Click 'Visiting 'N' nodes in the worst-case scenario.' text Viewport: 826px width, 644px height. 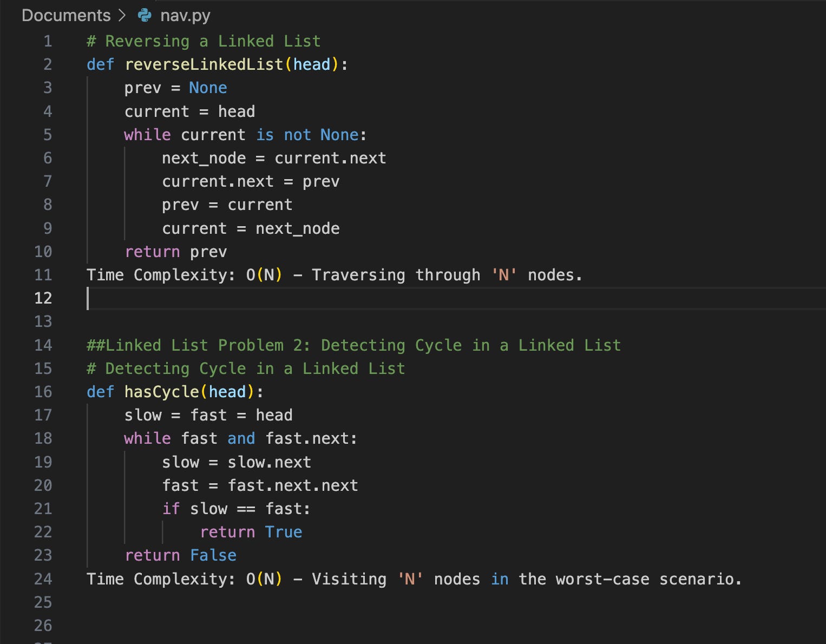pyautogui.click(x=527, y=579)
